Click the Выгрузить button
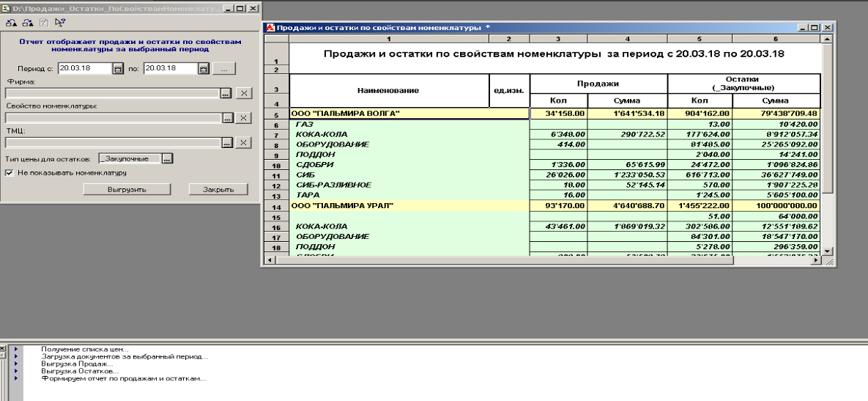The height and width of the screenshot is (401, 868). (127, 189)
